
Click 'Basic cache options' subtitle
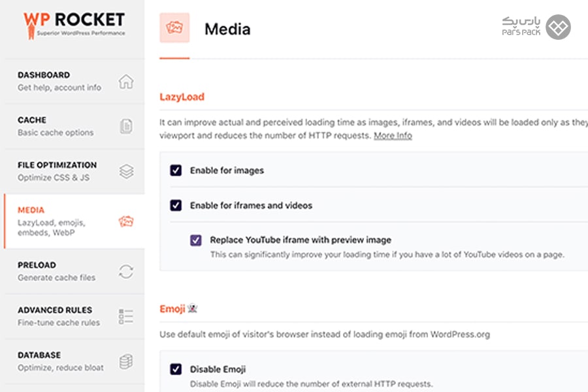pos(56,133)
